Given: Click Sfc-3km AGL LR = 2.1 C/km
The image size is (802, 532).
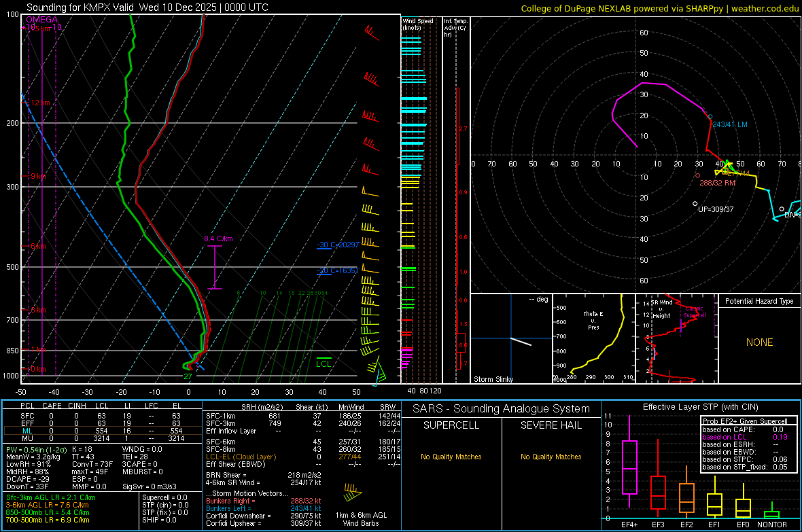Looking at the screenshot, I should pyautogui.click(x=51, y=498).
